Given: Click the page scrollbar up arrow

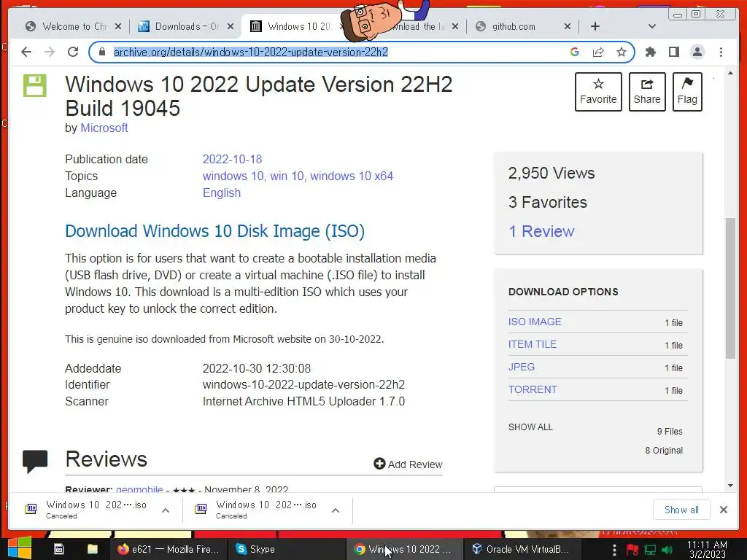Looking at the screenshot, I should click(x=730, y=74).
